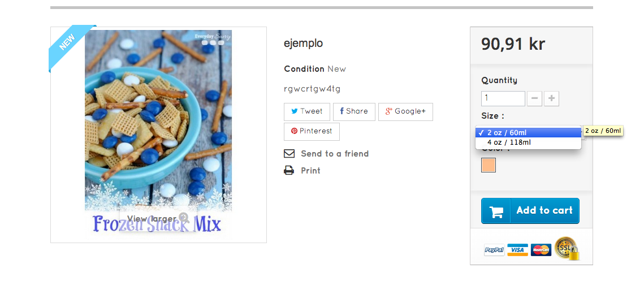The width and height of the screenshot is (644, 281).
Task: Click the Visa card logo
Action: (x=517, y=250)
